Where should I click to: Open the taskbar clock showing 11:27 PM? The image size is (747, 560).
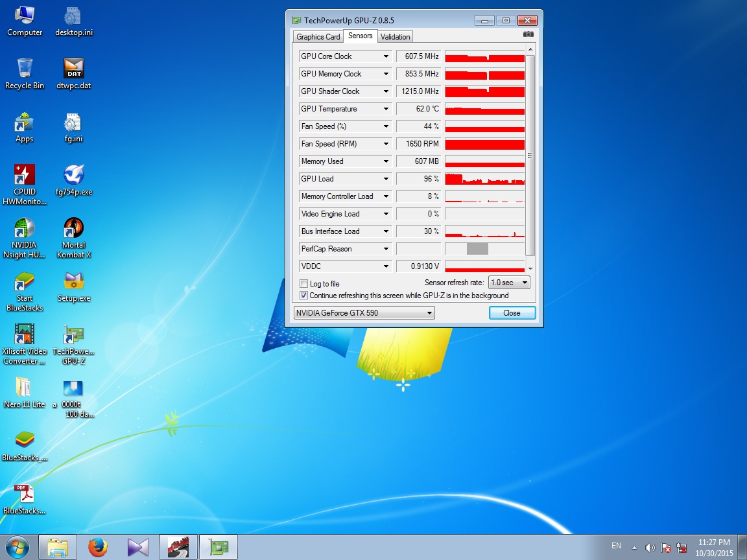coord(714,548)
